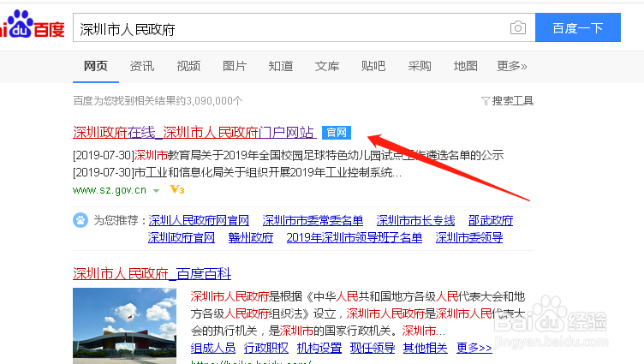
Task: Select the 网页 tab
Action: tap(96, 66)
